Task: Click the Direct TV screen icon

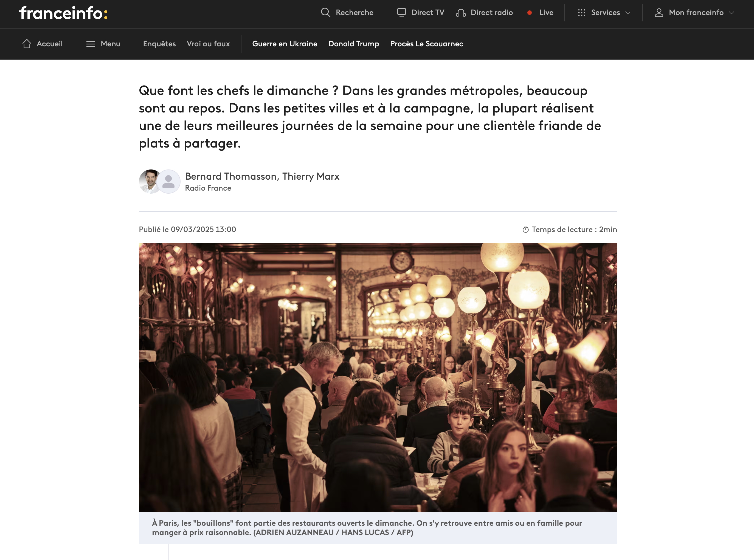Action: point(402,13)
